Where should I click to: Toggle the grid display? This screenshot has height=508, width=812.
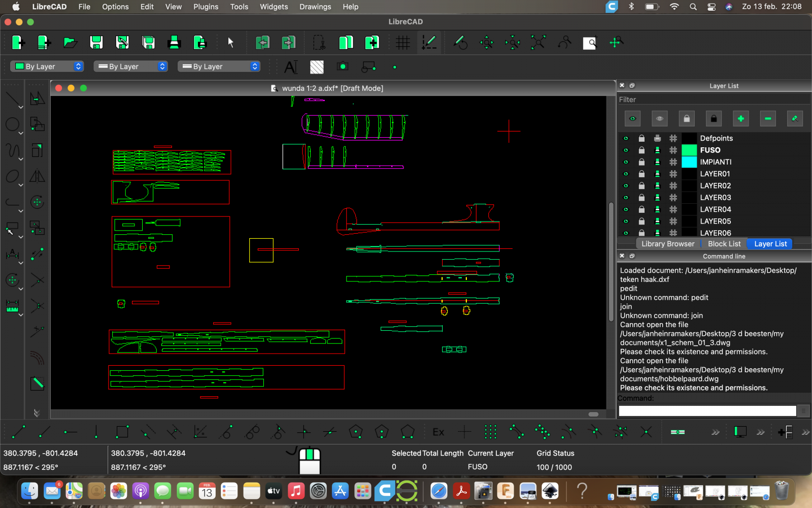point(403,43)
